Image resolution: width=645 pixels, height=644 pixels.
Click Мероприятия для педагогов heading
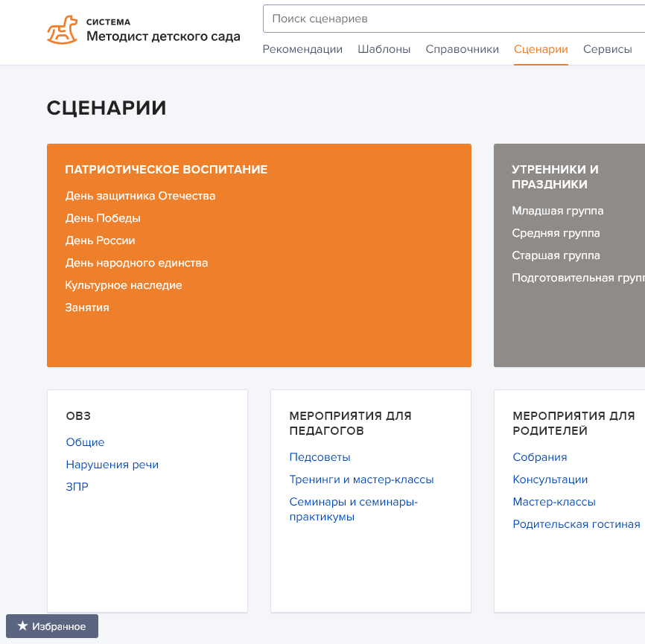tap(350, 423)
